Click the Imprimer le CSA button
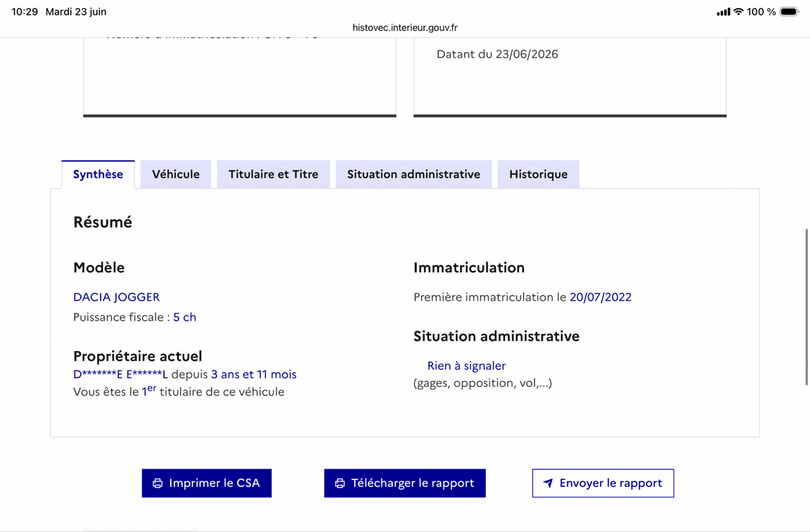 [x=207, y=483]
